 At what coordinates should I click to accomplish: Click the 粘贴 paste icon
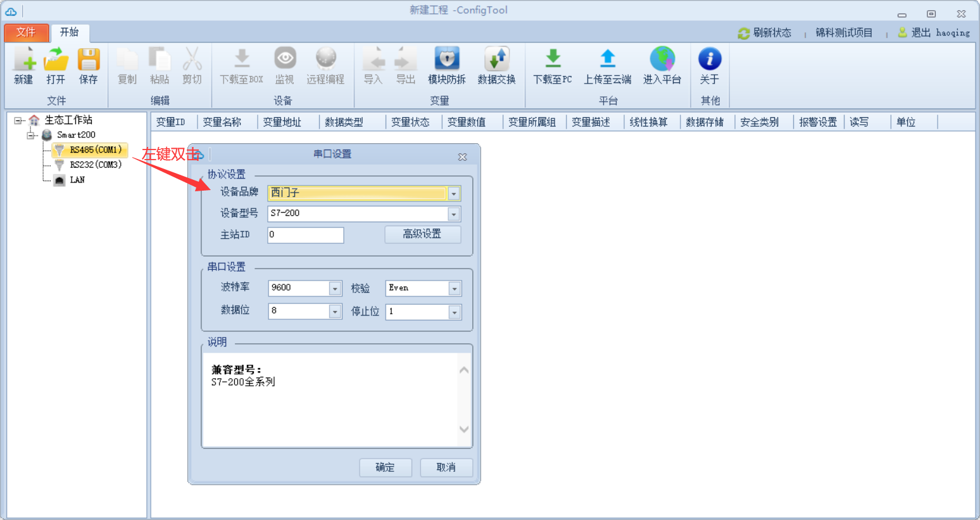[x=160, y=59]
